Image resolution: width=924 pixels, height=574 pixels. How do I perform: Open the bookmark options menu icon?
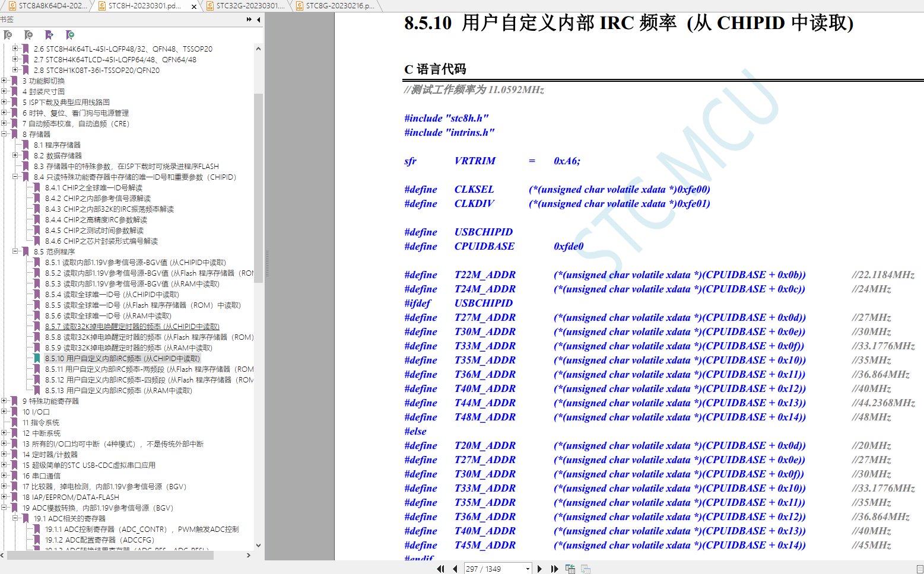[x=70, y=35]
